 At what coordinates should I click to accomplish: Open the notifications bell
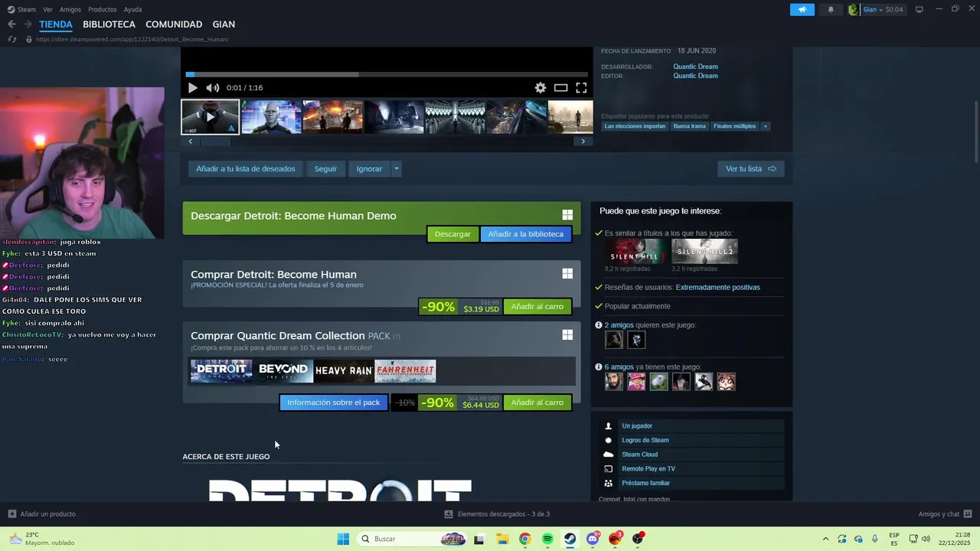831,9
